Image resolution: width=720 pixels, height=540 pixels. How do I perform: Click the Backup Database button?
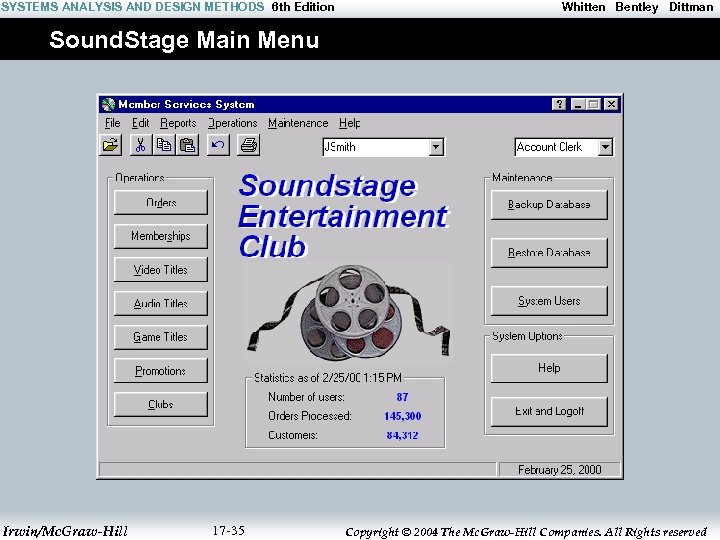coord(549,205)
